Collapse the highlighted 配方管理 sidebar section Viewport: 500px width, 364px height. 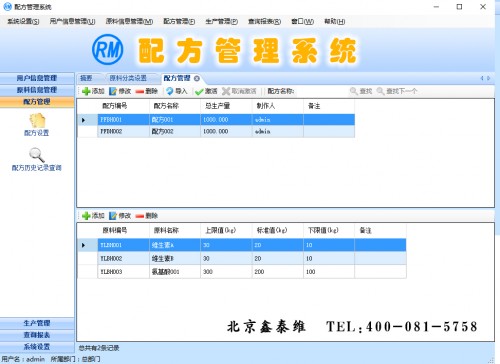37,102
